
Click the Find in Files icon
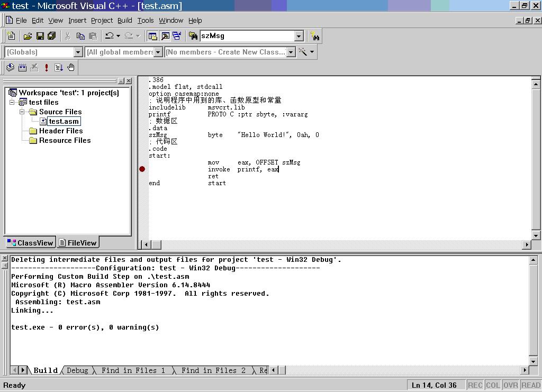tap(193, 36)
